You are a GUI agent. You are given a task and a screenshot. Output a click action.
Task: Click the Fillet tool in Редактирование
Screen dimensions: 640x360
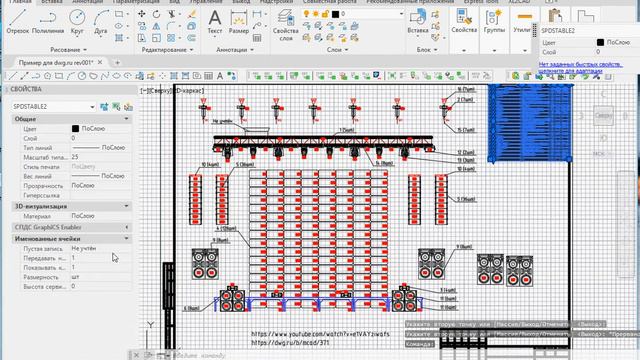171,26
